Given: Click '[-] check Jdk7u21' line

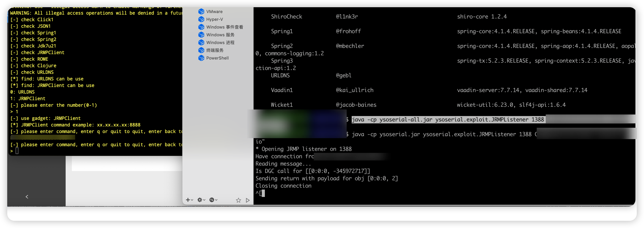Looking at the screenshot, I should 33,46.
